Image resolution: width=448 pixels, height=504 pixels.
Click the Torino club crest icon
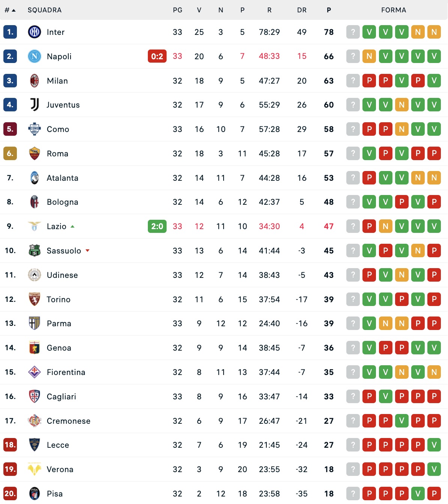(x=35, y=299)
